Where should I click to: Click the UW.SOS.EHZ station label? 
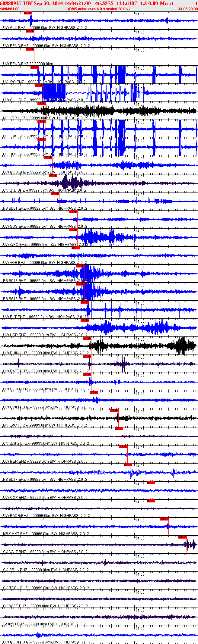(45, 227)
